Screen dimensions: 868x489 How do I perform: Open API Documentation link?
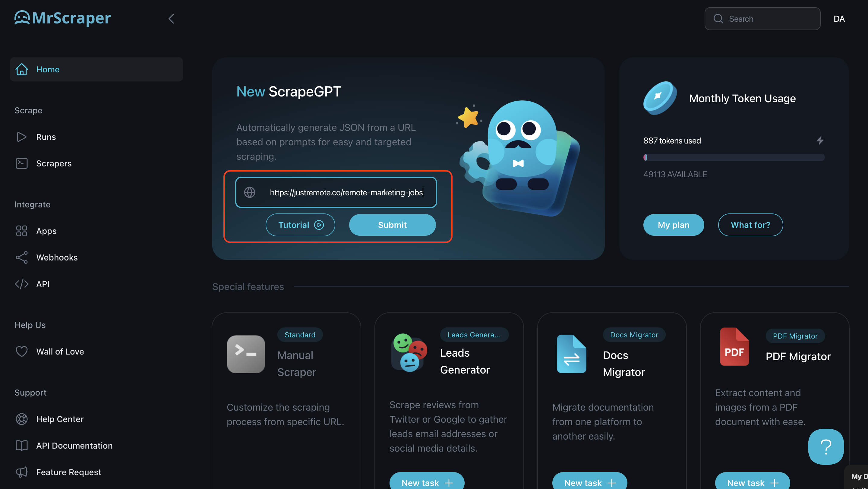tap(74, 446)
